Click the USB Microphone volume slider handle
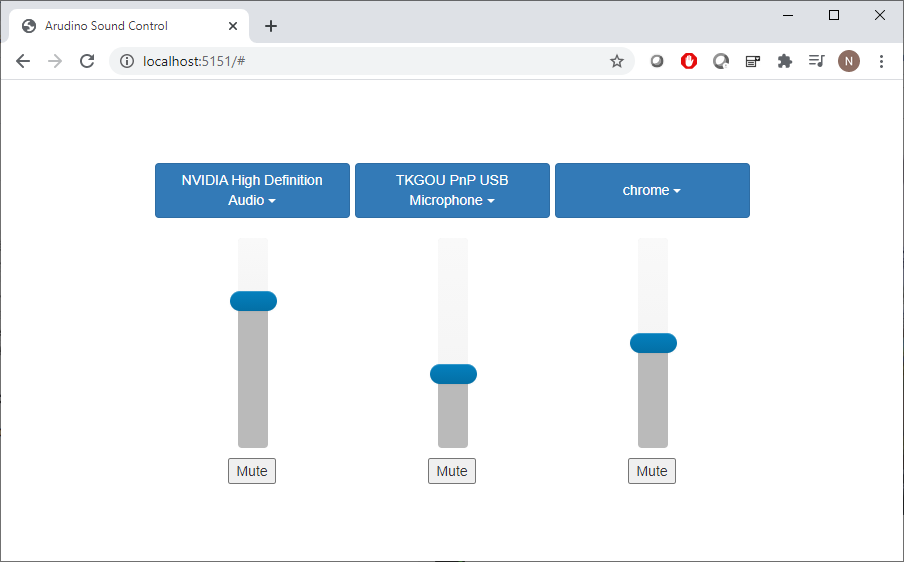Image resolution: width=904 pixels, height=562 pixels. (453, 374)
